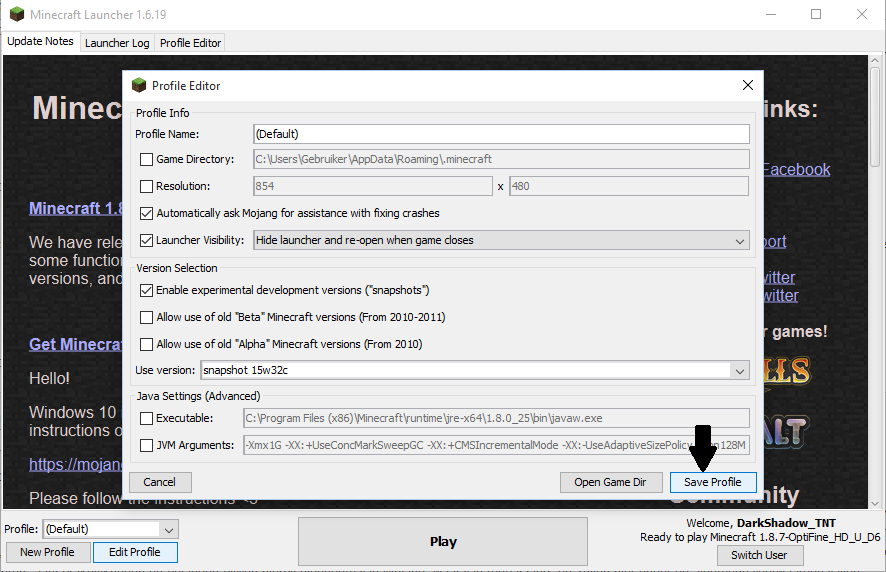Toggle the Launcher Visibility checkbox
Image resolution: width=886 pixels, height=572 pixels.
coord(146,240)
